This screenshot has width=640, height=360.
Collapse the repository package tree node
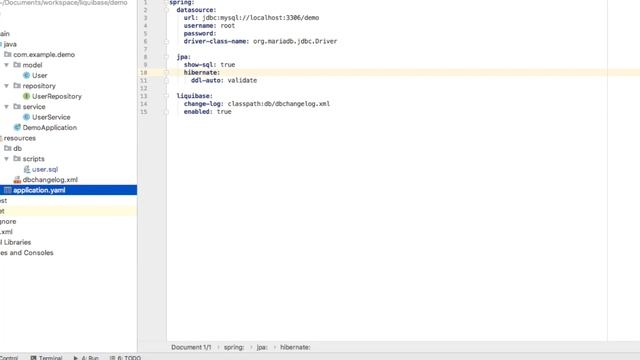tap(7, 86)
